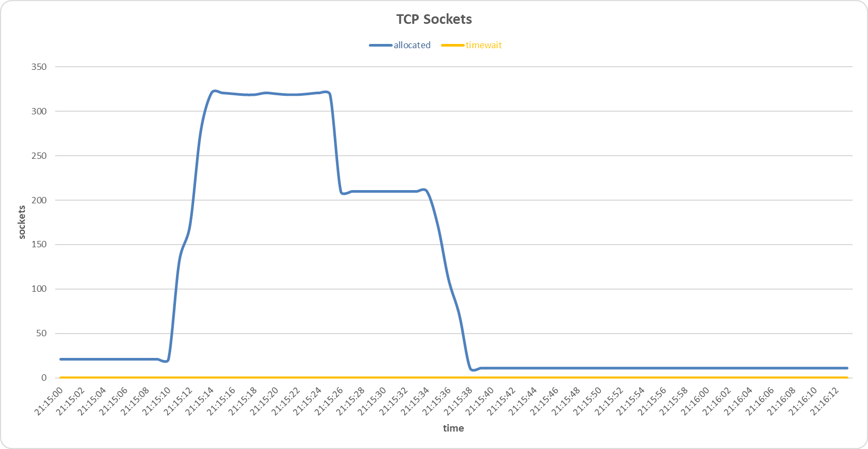
Task: Select the allocated line's plateau at 210 sockets
Action: [x=384, y=191]
